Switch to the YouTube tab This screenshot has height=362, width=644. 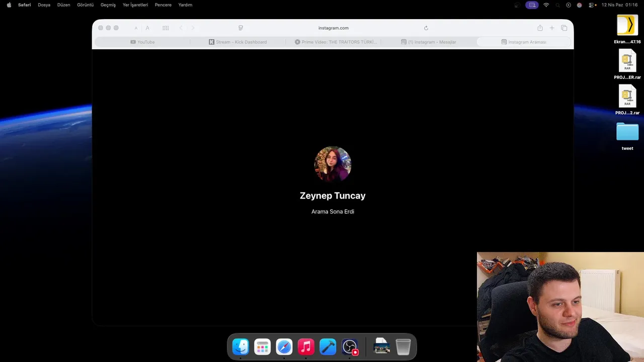point(142,42)
